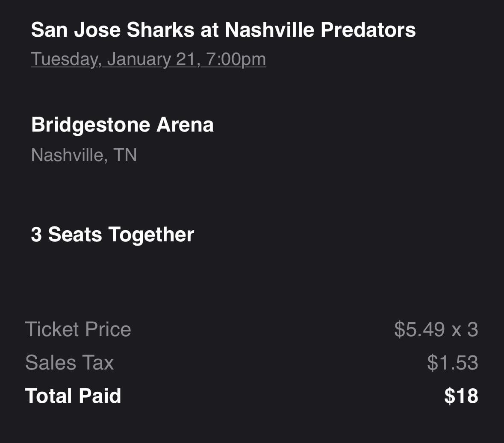This screenshot has width=504, height=443.
Task: Click the Total Paid label
Action: [x=73, y=396]
